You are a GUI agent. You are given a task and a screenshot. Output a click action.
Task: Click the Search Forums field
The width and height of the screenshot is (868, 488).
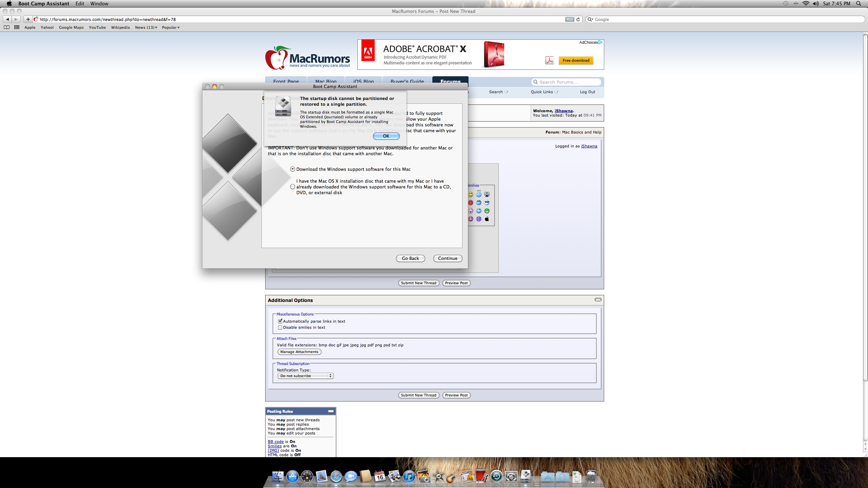click(x=566, y=82)
